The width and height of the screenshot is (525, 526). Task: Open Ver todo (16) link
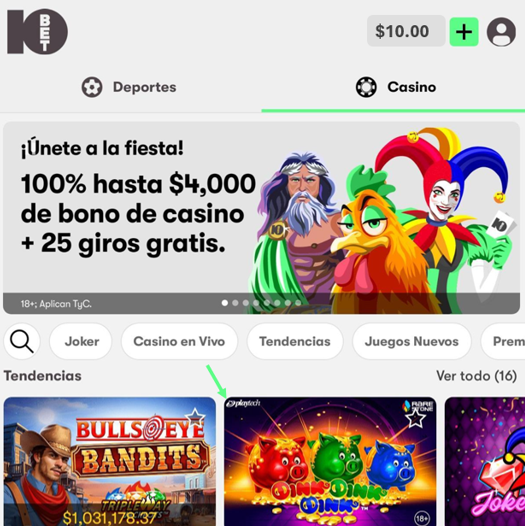[476, 376]
